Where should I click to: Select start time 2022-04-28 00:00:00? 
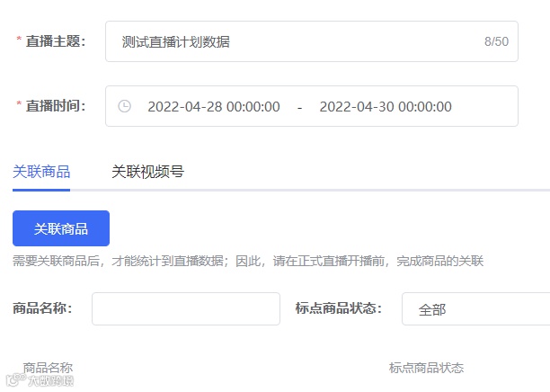tap(214, 106)
